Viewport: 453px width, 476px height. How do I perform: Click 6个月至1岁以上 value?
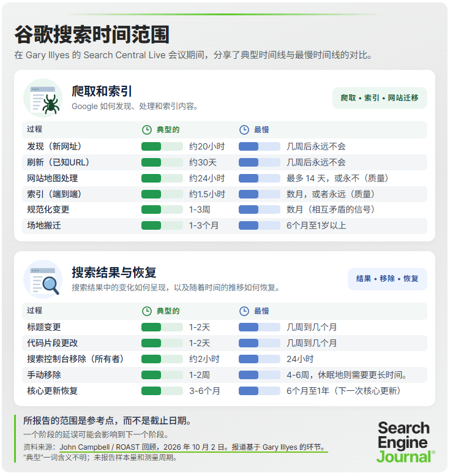coord(316,225)
